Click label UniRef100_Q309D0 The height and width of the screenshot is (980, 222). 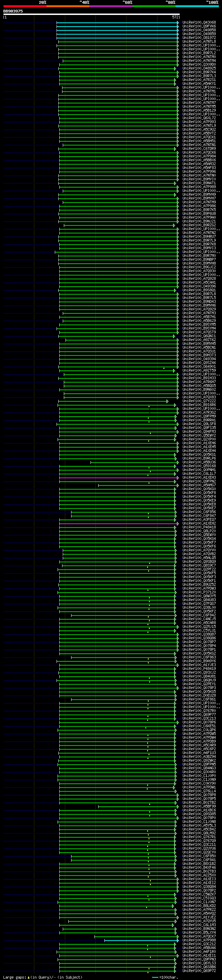pyautogui.click(x=199, y=64)
